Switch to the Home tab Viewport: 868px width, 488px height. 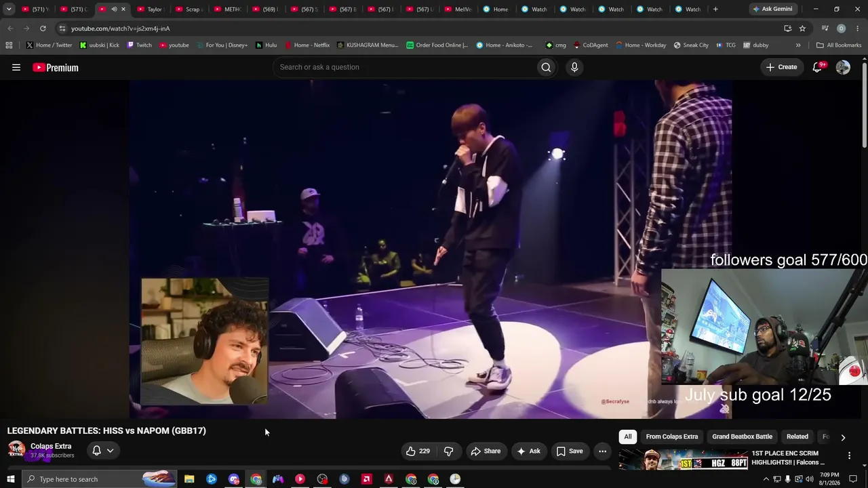[x=496, y=9]
